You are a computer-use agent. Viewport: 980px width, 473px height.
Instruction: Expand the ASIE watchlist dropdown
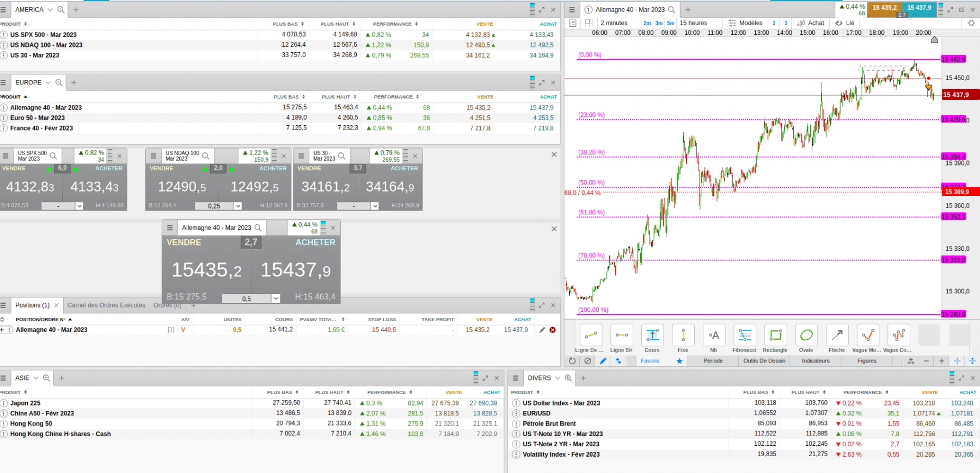point(36,378)
